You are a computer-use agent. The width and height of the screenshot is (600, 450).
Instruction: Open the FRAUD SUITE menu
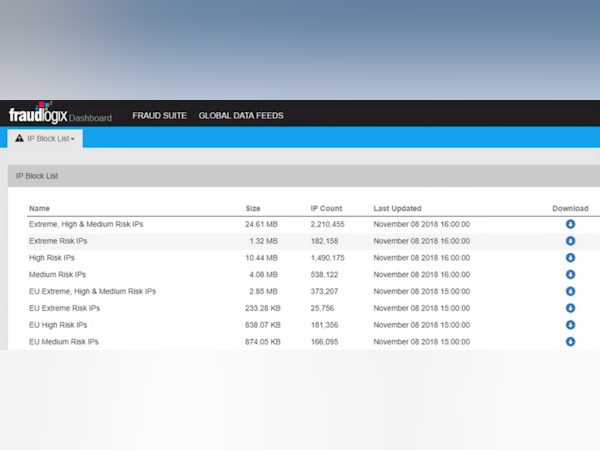click(x=160, y=116)
